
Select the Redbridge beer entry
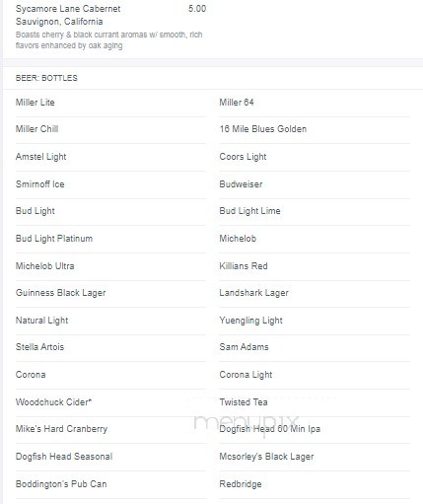tap(241, 484)
